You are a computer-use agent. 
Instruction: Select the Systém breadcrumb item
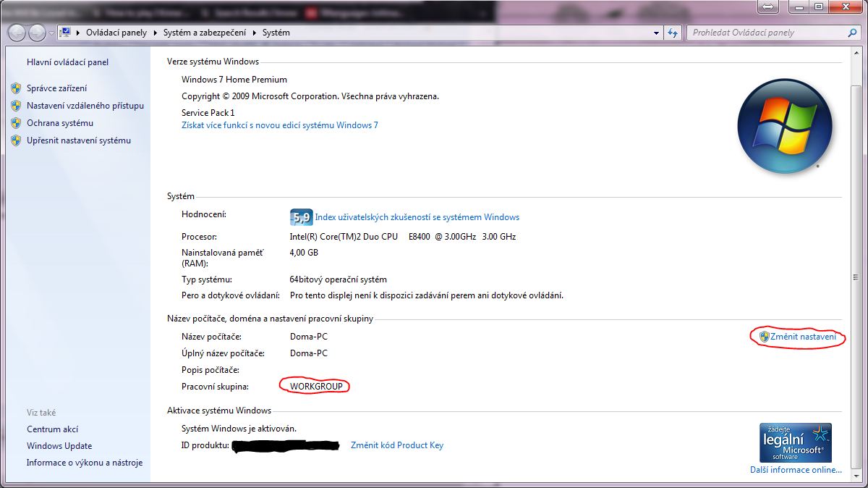pyautogui.click(x=276, y=33)
